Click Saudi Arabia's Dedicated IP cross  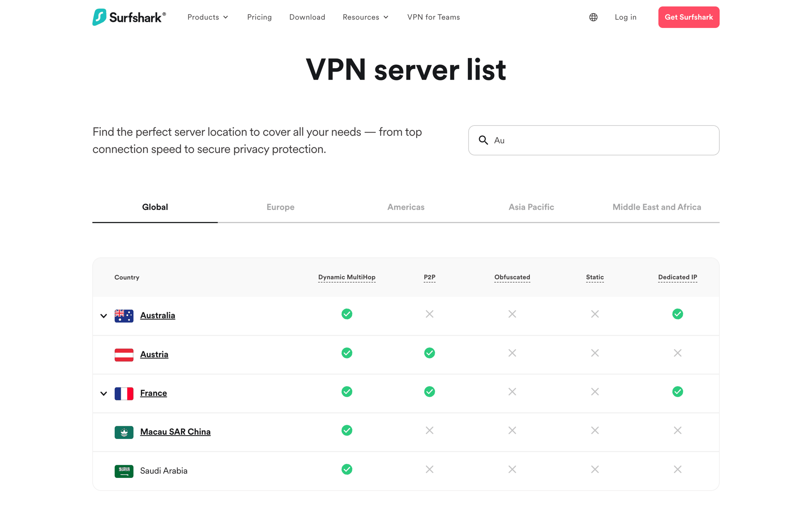(678, 469)
